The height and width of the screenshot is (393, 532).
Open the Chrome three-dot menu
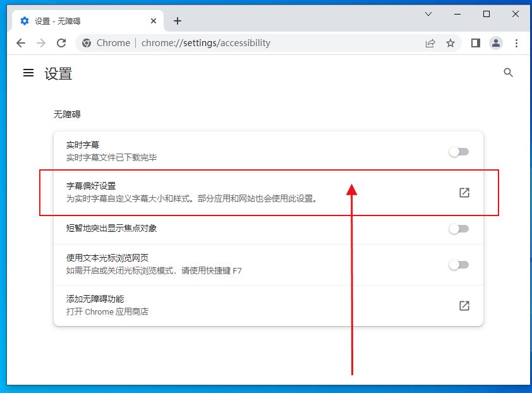pyautogui.click(x=516, y=43)
